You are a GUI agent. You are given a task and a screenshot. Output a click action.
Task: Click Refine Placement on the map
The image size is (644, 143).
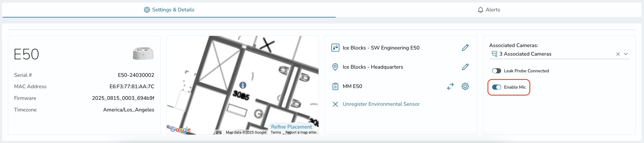point(291,127)
